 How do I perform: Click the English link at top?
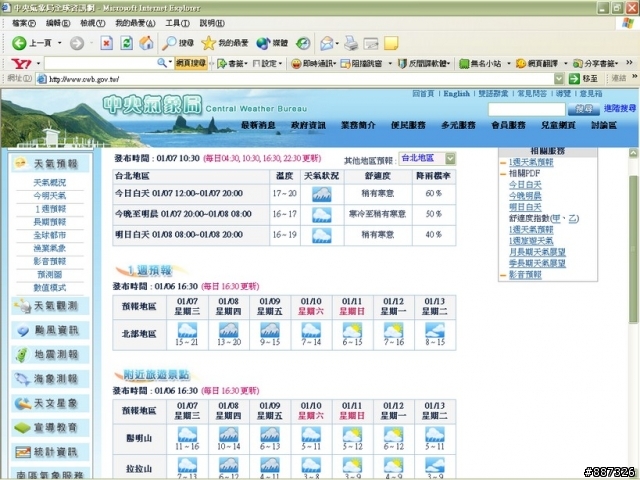(456, 93)
